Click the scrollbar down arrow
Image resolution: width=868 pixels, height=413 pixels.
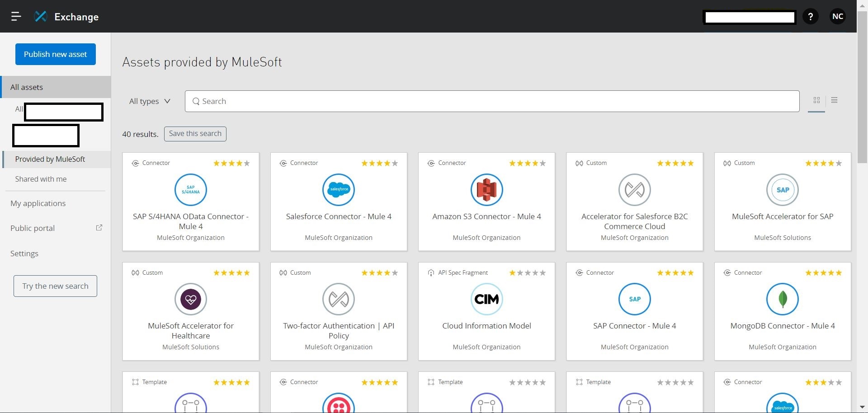coord(862,408)
